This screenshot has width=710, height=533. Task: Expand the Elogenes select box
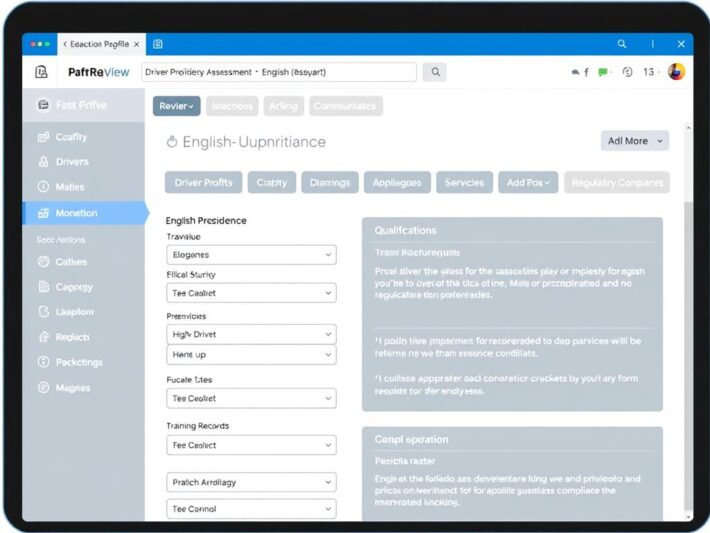click(x=251, y=255)
